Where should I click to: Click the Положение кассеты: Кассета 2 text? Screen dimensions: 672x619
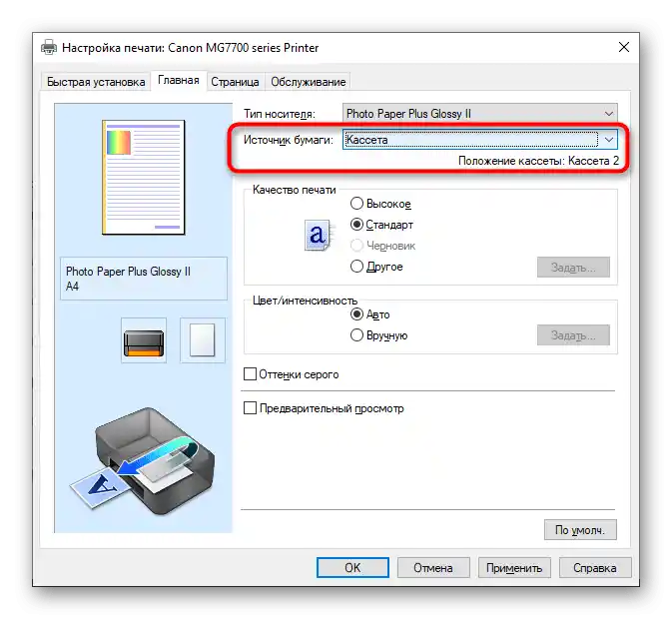(x=539, y=161)
